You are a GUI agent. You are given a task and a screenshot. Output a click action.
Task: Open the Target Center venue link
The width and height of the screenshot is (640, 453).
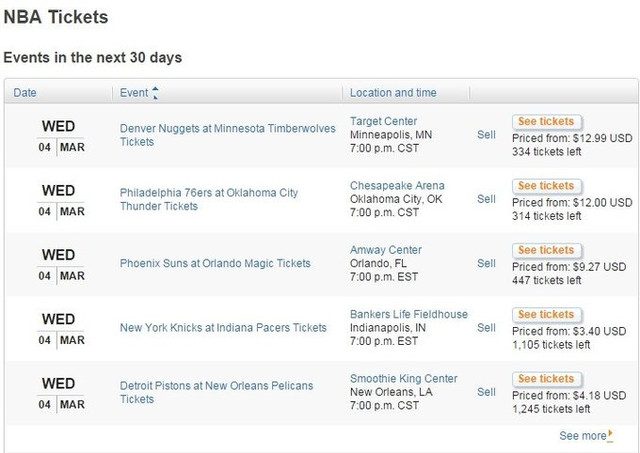(383, 121)
